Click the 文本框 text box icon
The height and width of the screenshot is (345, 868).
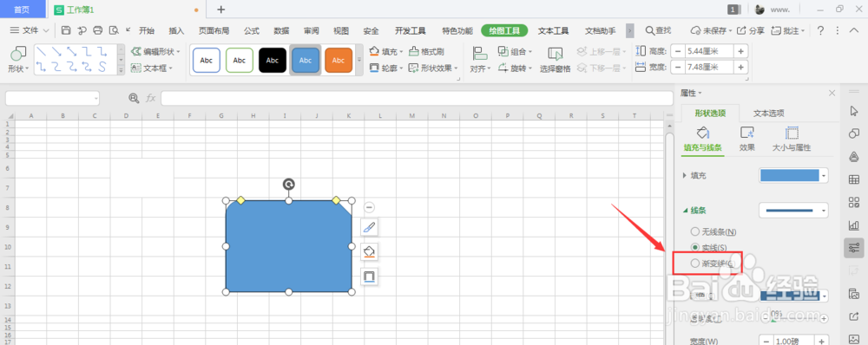135,68
